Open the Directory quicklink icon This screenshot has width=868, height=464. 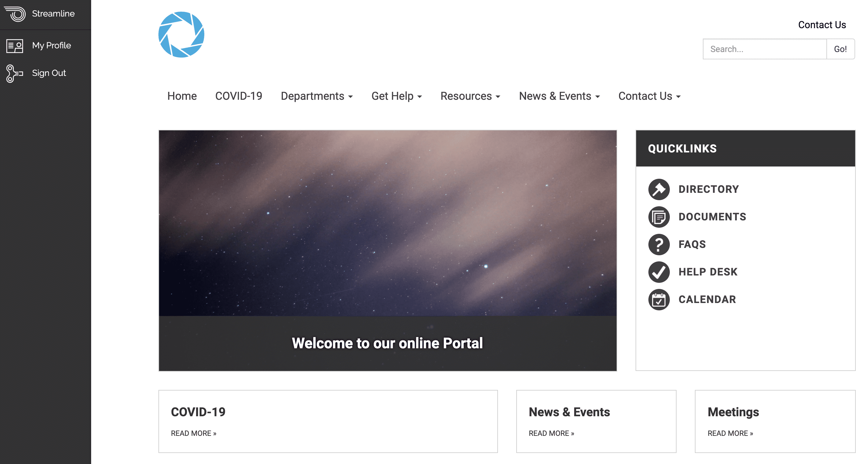658,189
